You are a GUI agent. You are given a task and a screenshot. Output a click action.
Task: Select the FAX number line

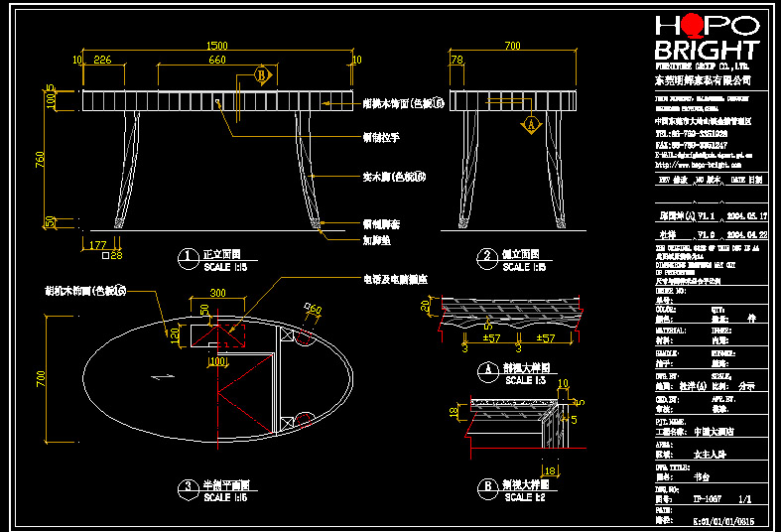pos(692,146)
